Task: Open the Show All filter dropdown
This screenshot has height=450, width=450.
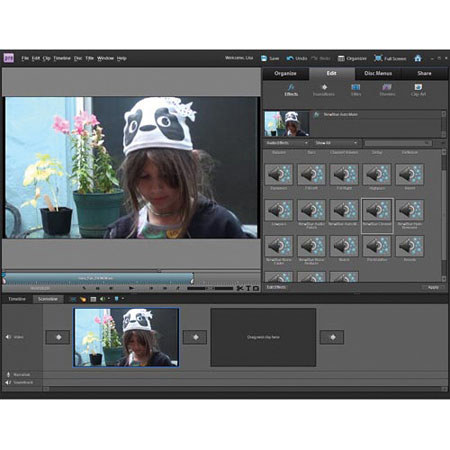Action: click(336, 143)
